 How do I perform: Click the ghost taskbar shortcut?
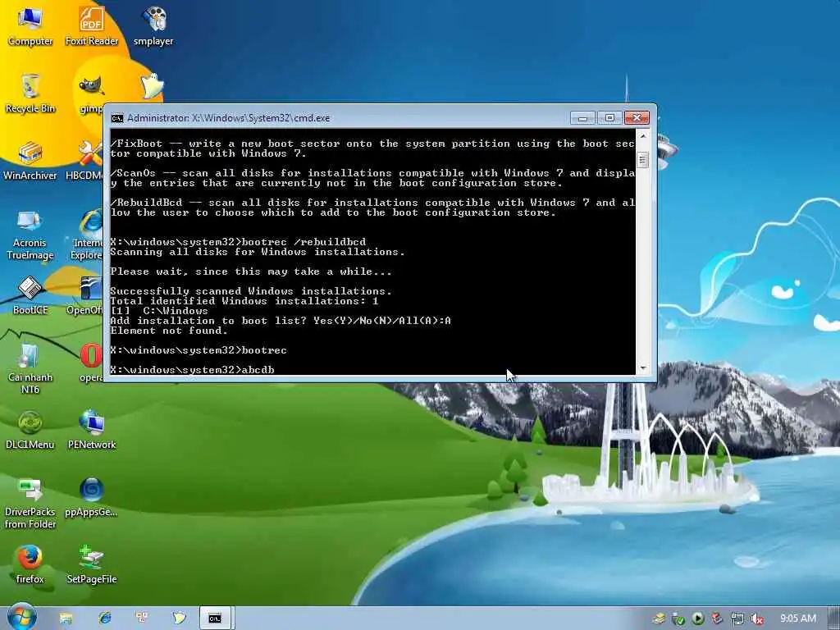(x=179, y=619)
